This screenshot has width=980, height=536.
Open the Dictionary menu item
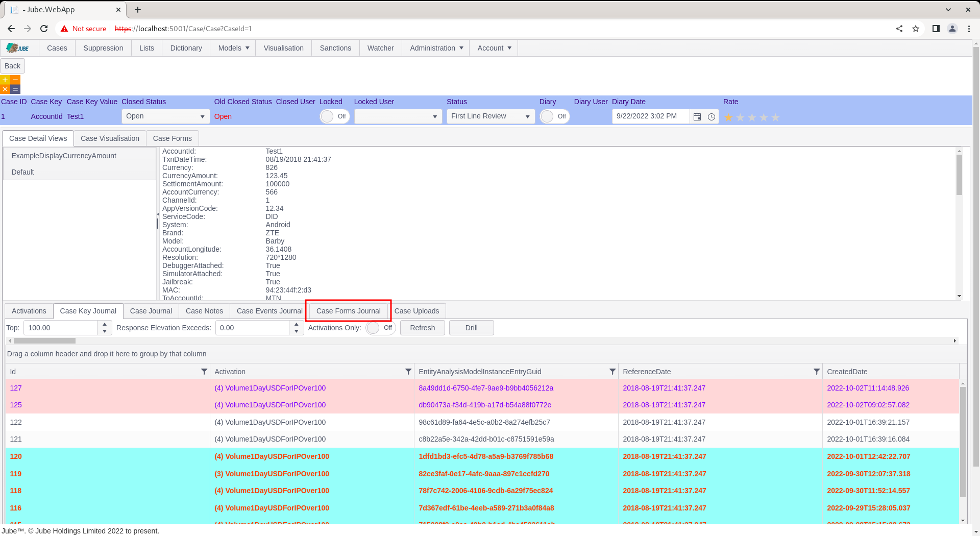(186, 48)
